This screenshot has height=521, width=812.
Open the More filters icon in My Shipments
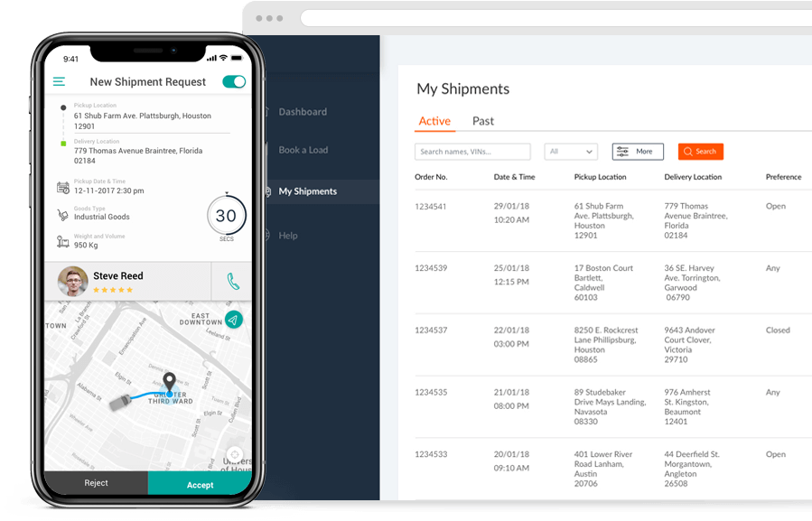pos(621,151)
